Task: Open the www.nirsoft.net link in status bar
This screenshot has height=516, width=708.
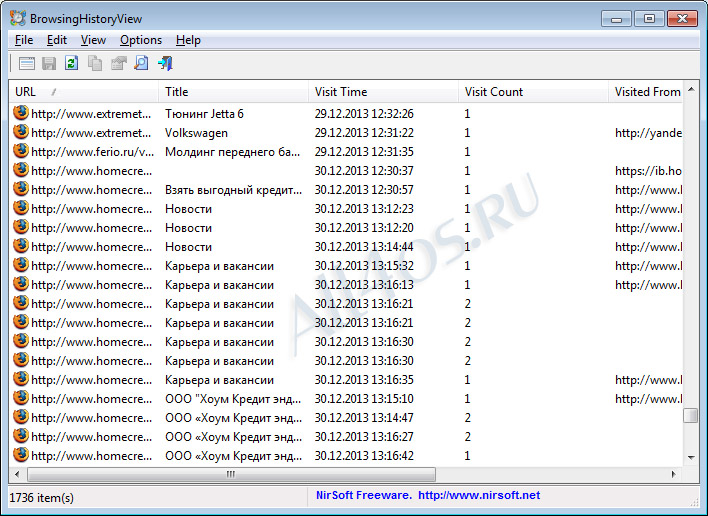Action: pos(479,495)
